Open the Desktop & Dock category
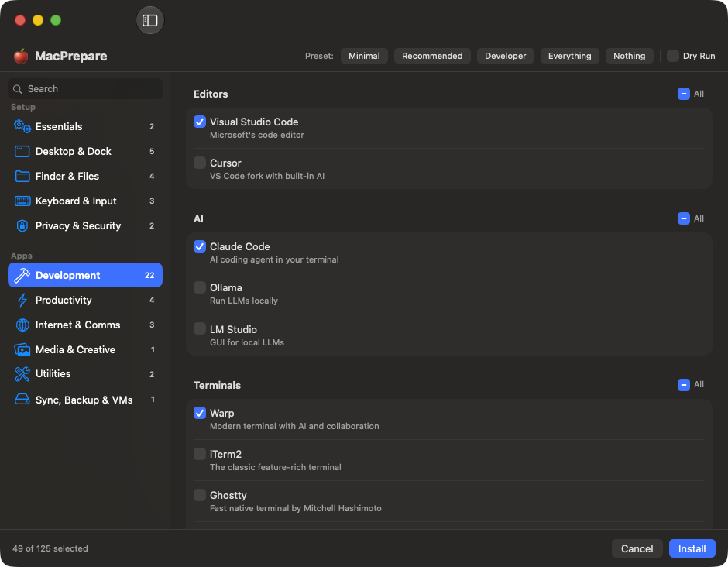The width and height of the screenshot is (728, 567). tap(85, 151)
